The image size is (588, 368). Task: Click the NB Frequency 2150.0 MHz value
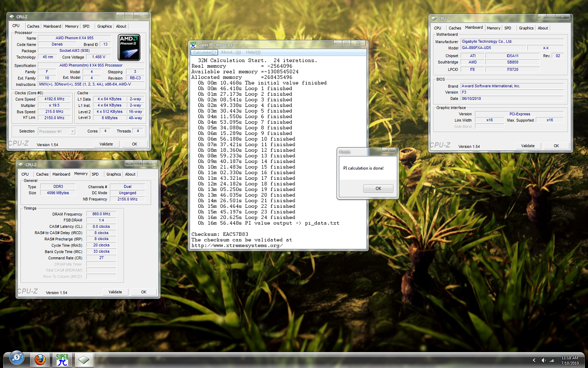tap(127, 199)
